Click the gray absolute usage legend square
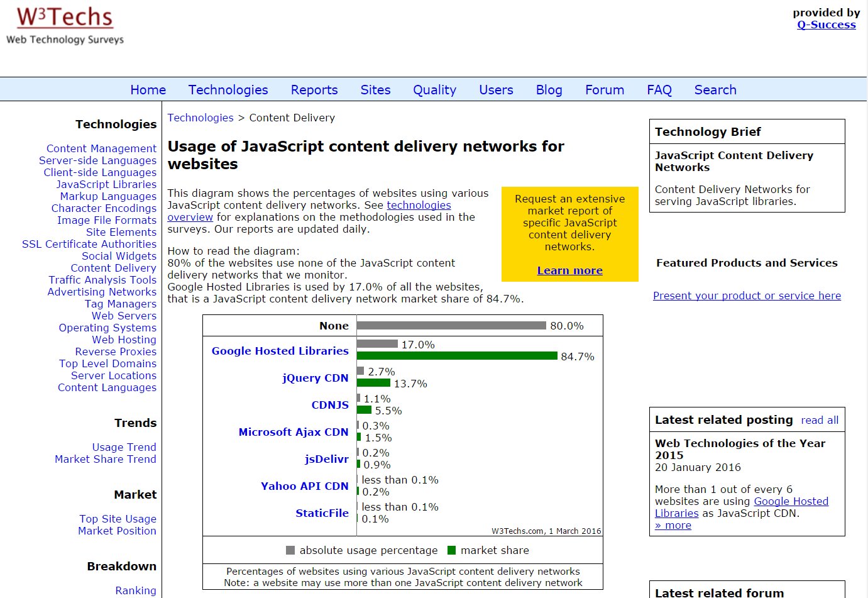The image size is (868, 598). click(290, 550)
